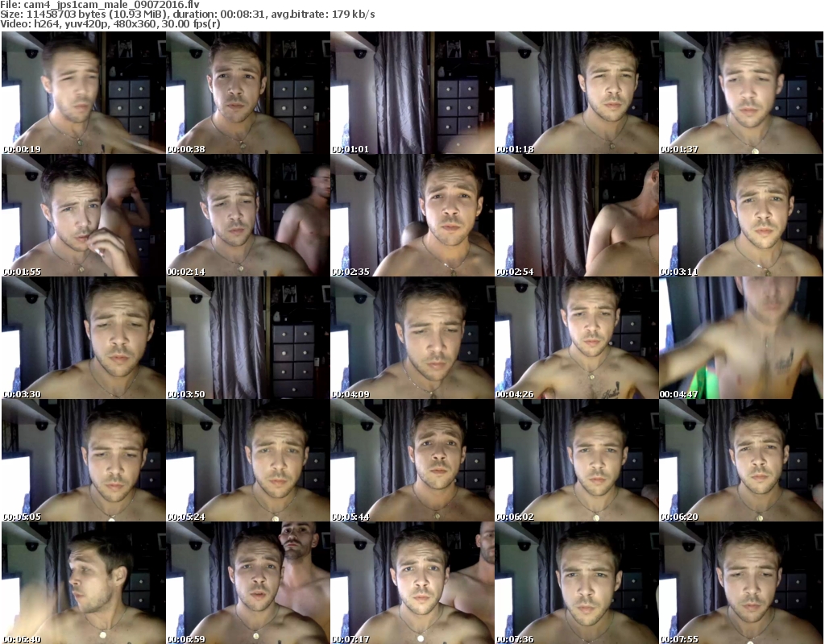The width and height of the screenshot is (825, 644).
Task: Select the thumbnail stamped 00:02:35
Action: [412, 215]
